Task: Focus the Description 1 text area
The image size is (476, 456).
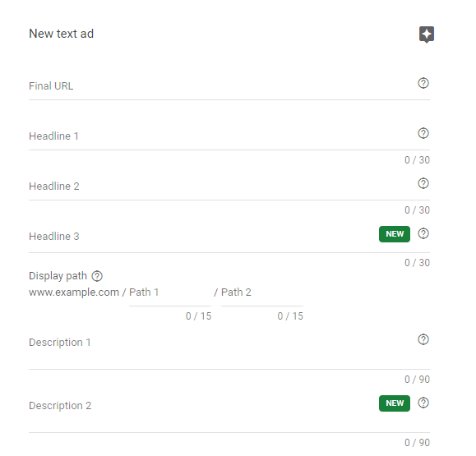Action: pos(222,350)
